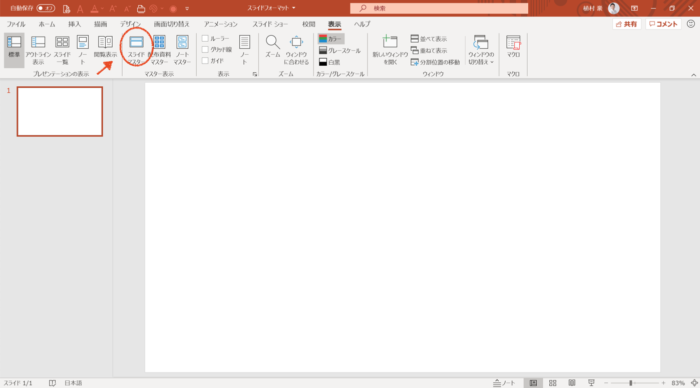Open Reading view (閲覧表示)
Viewport: 700px width, 388px height.
[x=105, y=46]
